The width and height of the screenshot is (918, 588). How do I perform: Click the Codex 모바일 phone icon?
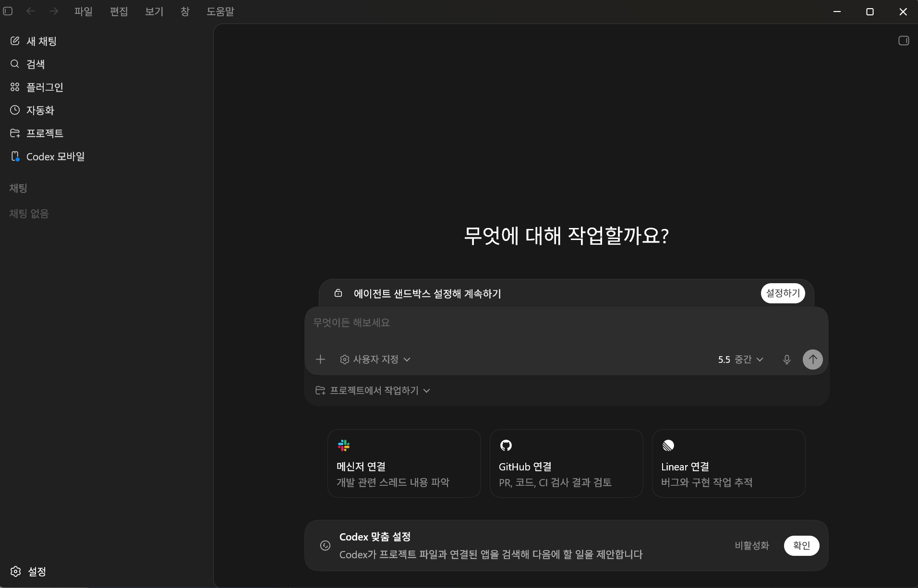(15, 156)
